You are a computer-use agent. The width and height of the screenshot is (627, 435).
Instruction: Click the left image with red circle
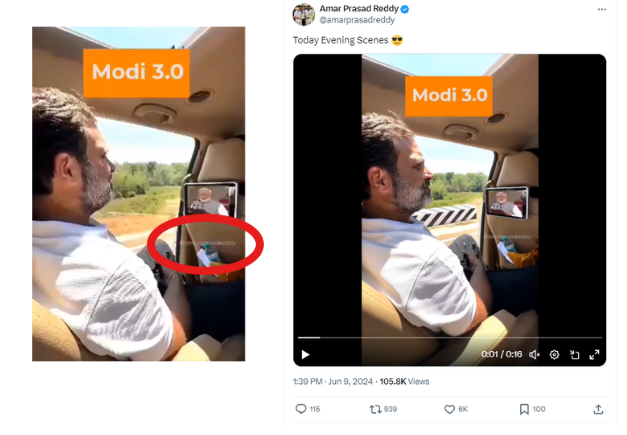point(138,193)
